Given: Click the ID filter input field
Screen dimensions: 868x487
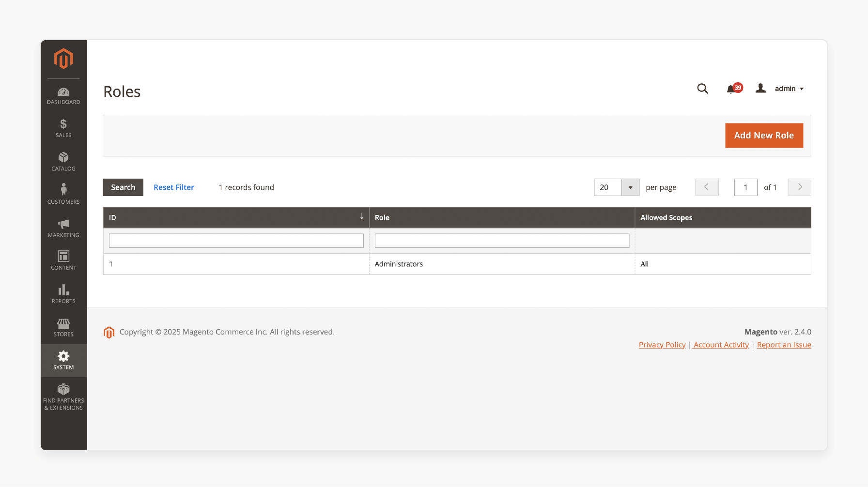Looking at the screenshot, I should point(236,241).
